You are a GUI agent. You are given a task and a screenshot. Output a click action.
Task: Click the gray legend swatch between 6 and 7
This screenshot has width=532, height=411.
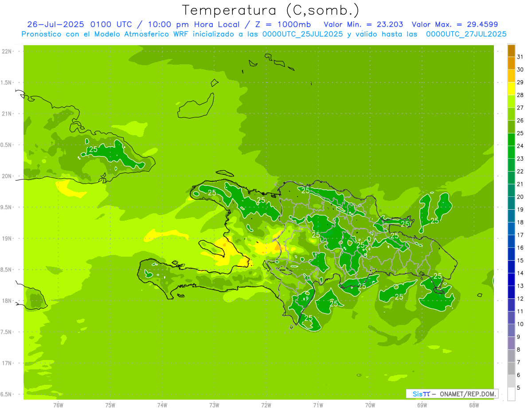[x=511, y=368]
